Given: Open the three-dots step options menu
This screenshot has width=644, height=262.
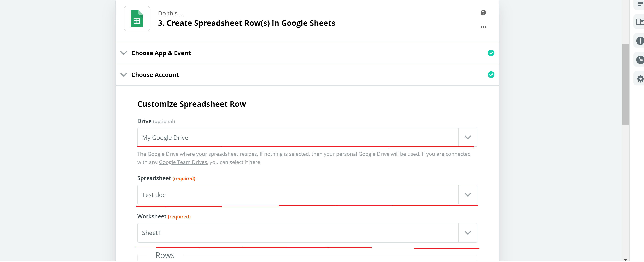Looking at the screenshot, I should [x=483, y=27].
